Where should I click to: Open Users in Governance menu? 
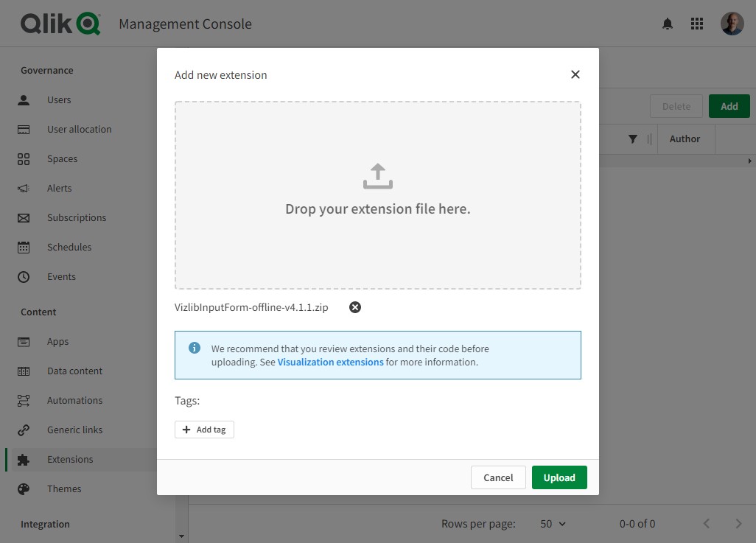[59, 99]
